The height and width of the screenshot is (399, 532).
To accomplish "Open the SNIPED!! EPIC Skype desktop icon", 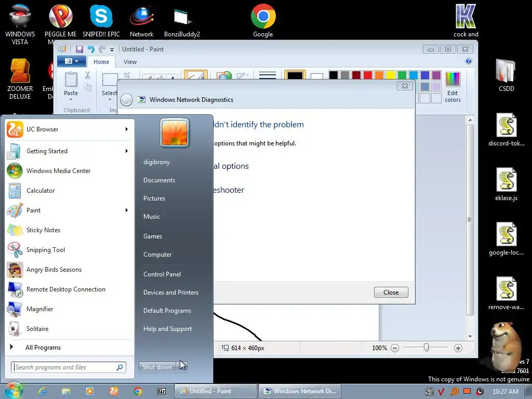I will click(x=101, y=21).
